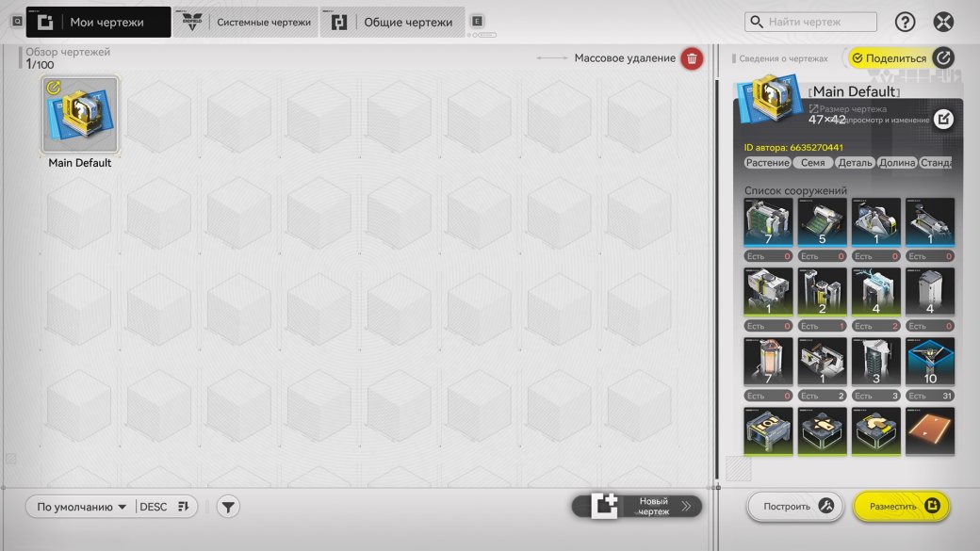Switch to the Мои чертежи tab
The height and width of the screenshot is (551, 980).
(x=98, y=22)
